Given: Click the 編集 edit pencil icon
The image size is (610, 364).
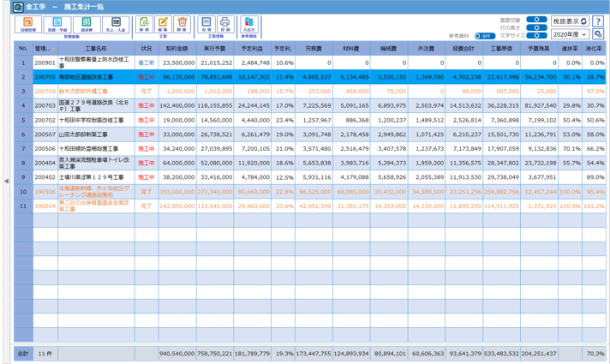Looking at the screenshot, I should [x=163, y=25].
